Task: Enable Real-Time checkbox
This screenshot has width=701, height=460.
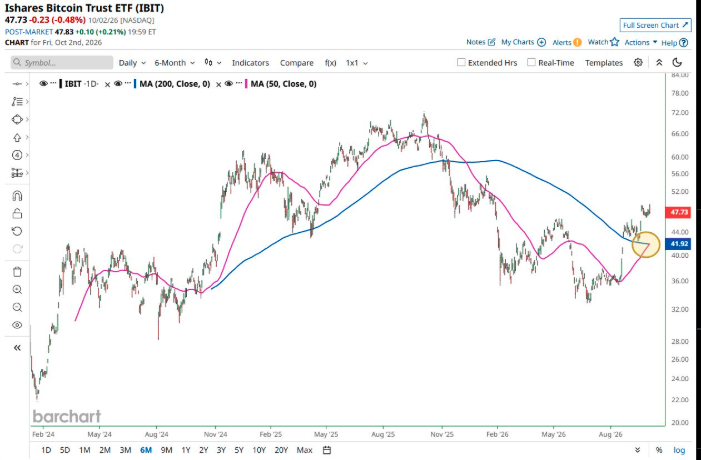Action: pyautogui.click(x=531, y=63)
